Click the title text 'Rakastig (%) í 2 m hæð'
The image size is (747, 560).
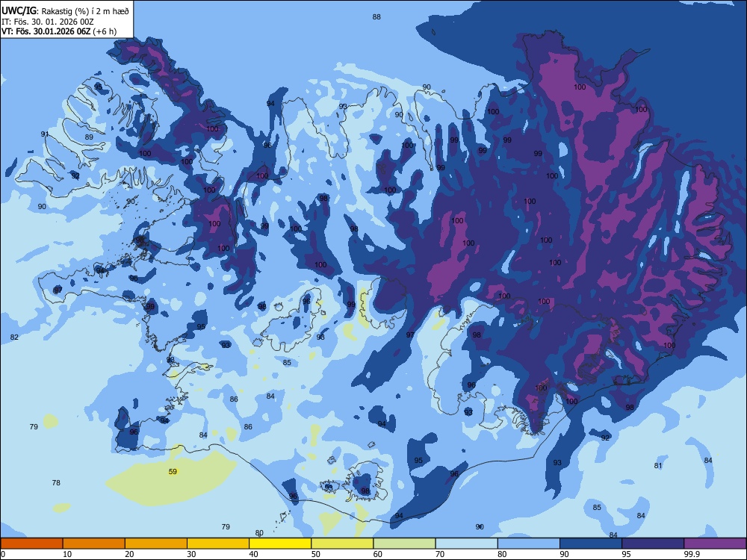(85, 11)
